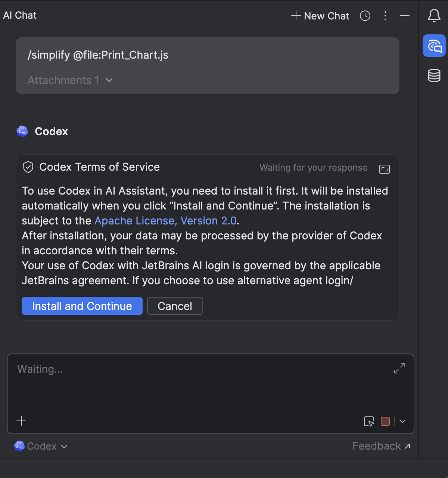Click the AI Chat panel title
The width and height of the screenshot is (448, 478).
tap(20, 15)
